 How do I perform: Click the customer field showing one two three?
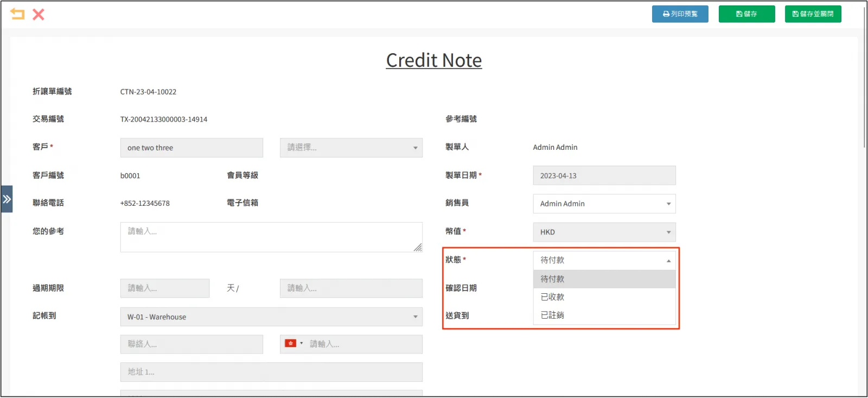tap(191, 148)
